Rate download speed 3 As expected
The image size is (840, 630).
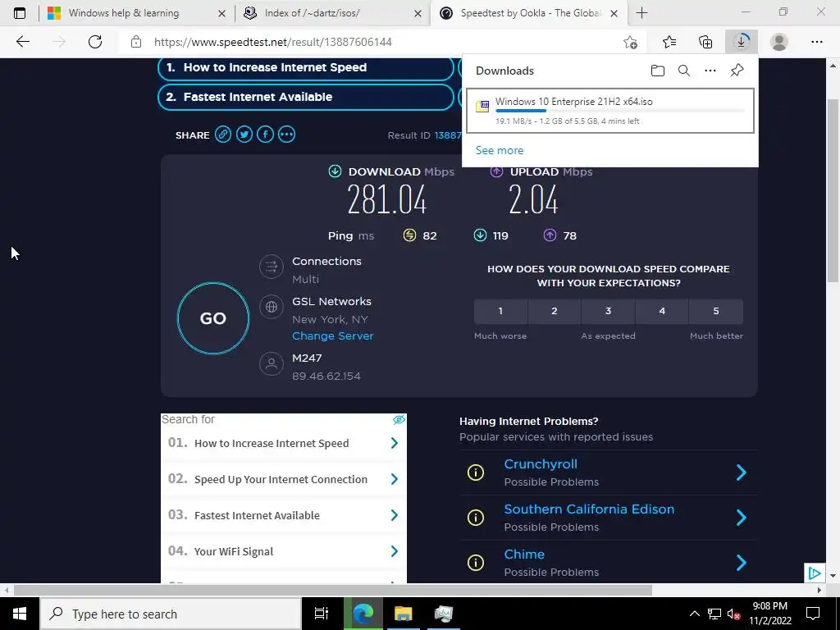[608, 311]
